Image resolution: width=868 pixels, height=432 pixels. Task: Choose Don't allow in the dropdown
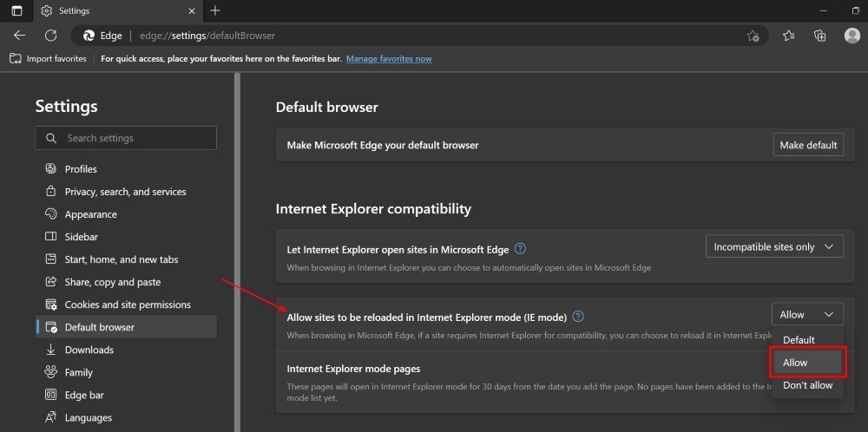(x=807, y=385)
